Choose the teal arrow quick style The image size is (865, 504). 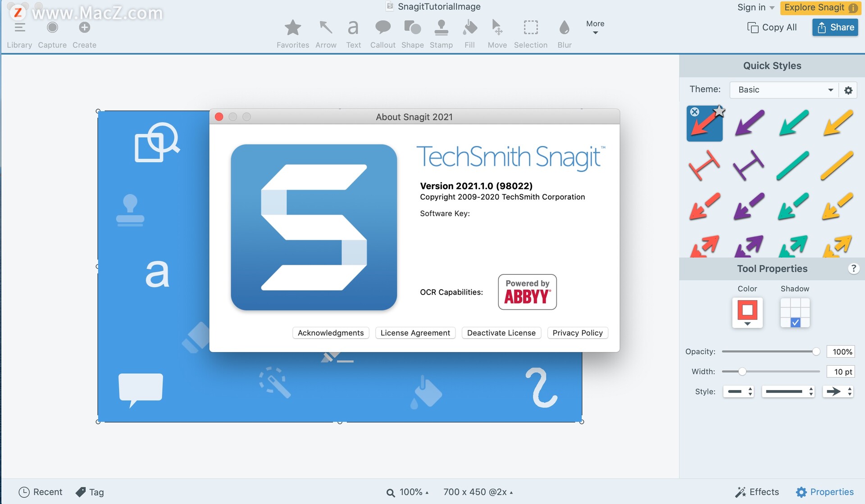pyautogui.click(x=793, y=123)
